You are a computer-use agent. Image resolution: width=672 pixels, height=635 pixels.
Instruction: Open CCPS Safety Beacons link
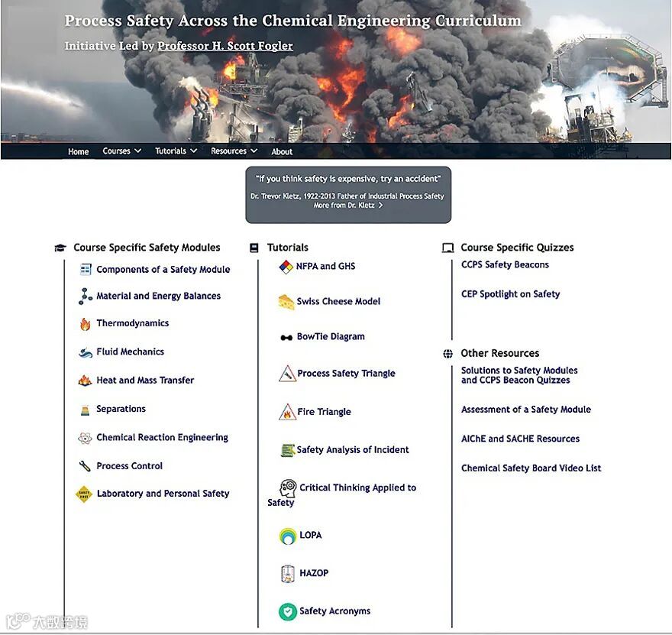(x=505, y=264)
